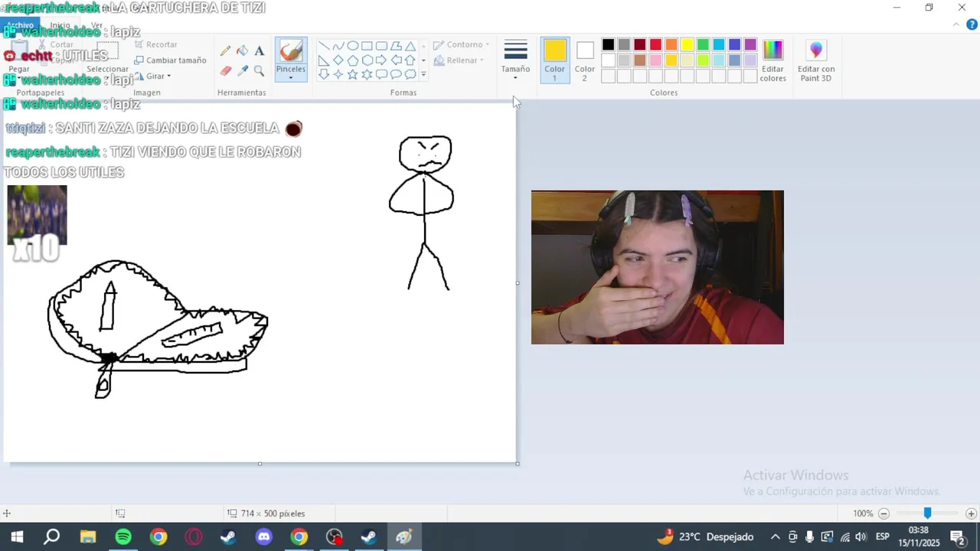Pick the purple color swatch
Screen dimensions: 980x551
click(x=750, y=45)
